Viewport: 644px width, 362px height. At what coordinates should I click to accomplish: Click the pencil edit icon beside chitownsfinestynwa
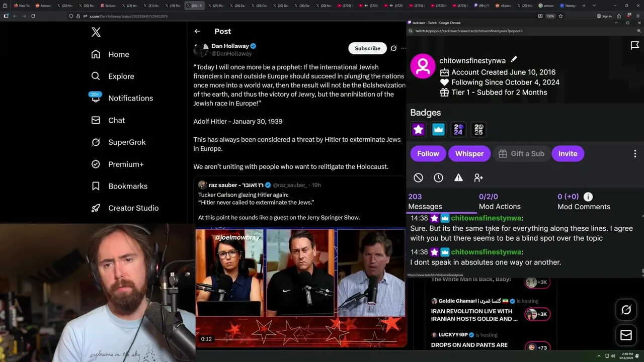(x=514, y=60)
